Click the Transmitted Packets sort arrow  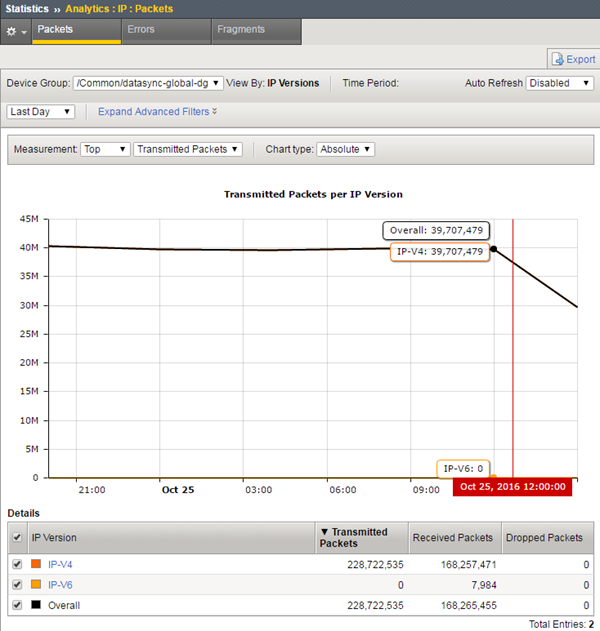click(x=323, y=532)
